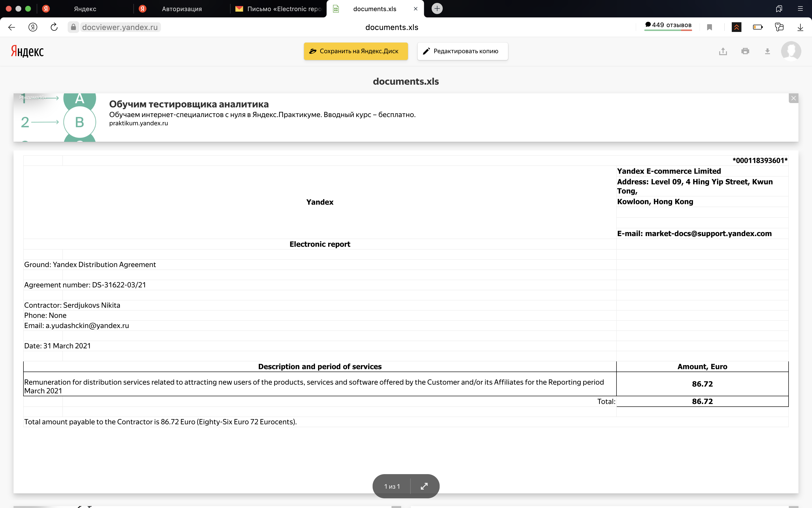This screenshot has width=812, height=508.
Task: Click the battery saver icon
Action: [x=758, y=27]
